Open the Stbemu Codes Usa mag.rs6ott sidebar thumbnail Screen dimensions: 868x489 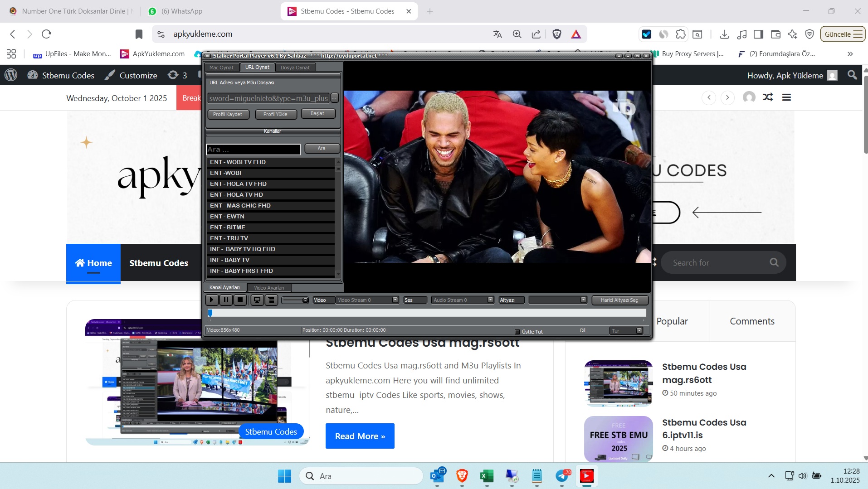click(x=619, y=383)
